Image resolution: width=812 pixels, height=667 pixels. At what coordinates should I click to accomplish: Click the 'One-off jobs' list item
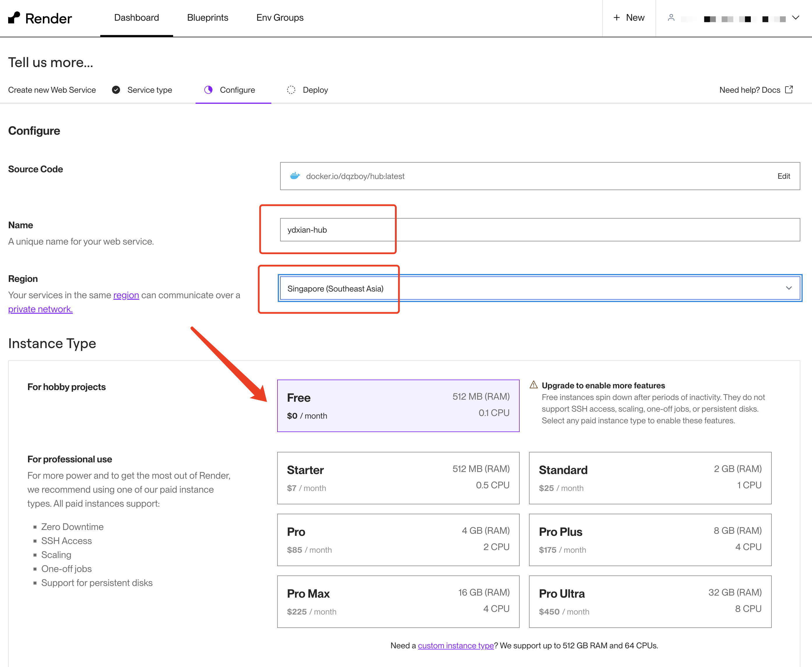66,569
